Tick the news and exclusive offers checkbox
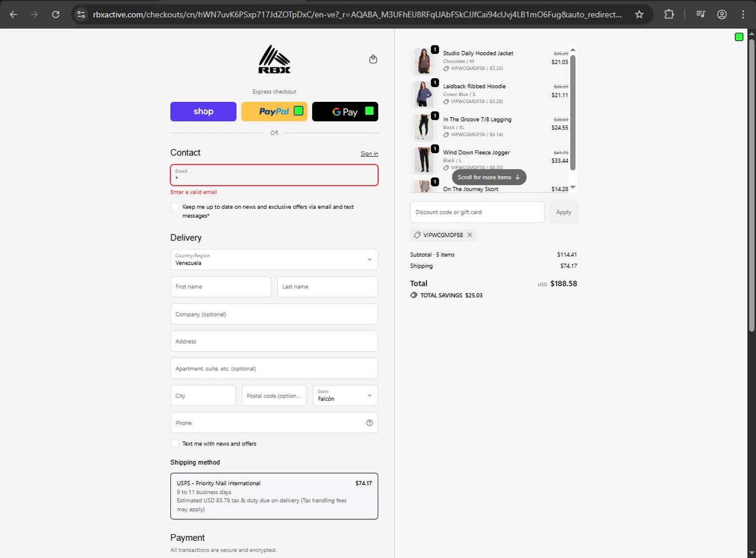The image size is (756, 558). [x=174, y=207]
